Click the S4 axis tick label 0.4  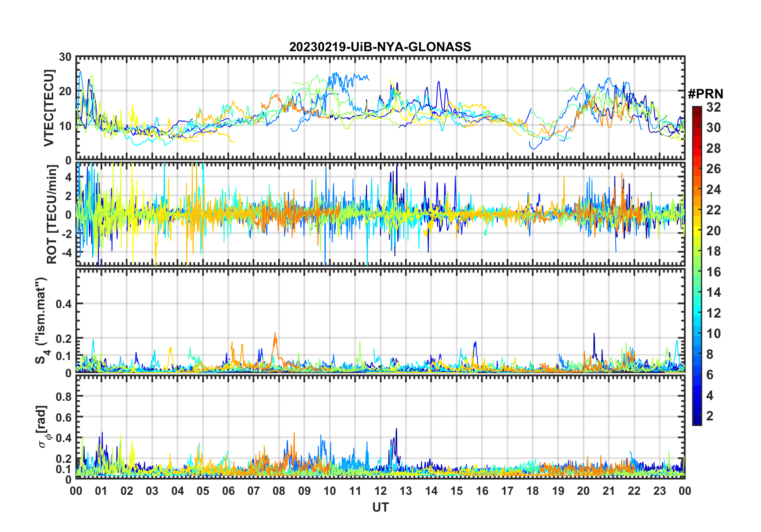point(63,304)
